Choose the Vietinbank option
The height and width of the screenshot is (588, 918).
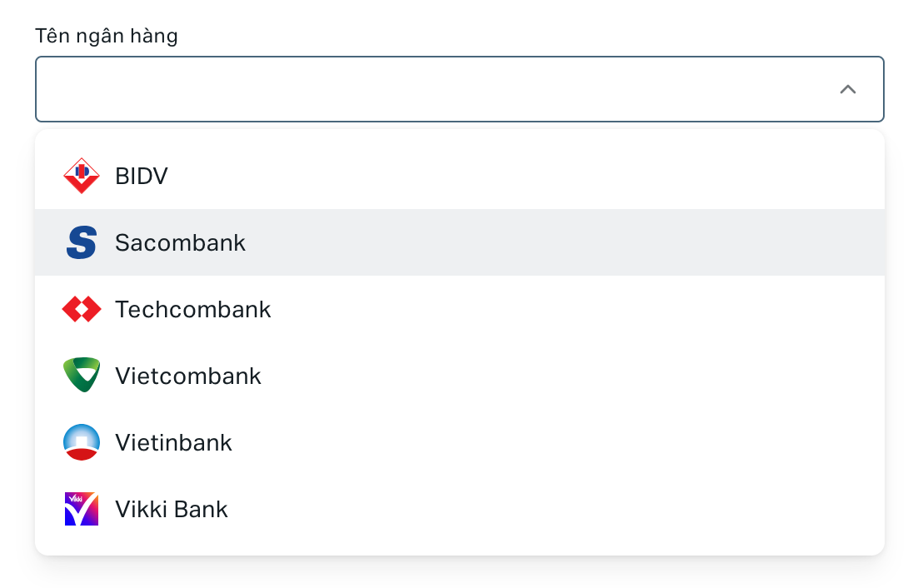173,442
